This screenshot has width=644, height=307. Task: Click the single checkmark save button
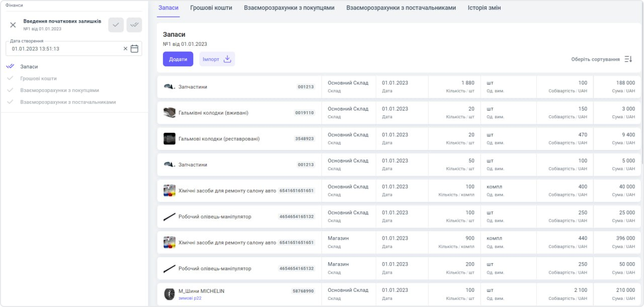(116, 25)
